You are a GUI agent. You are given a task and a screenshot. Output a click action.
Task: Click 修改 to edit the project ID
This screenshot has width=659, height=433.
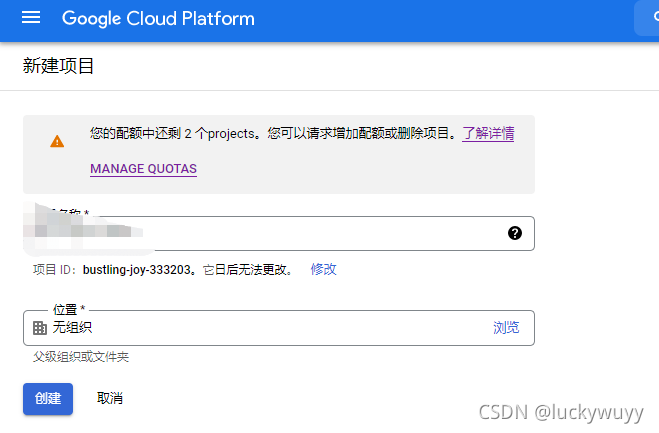click(324, 269)
